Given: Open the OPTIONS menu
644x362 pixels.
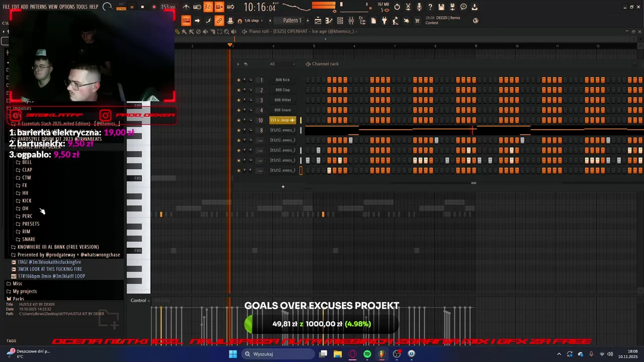Looking at the screenshot, I should click(x=67, y=7).
